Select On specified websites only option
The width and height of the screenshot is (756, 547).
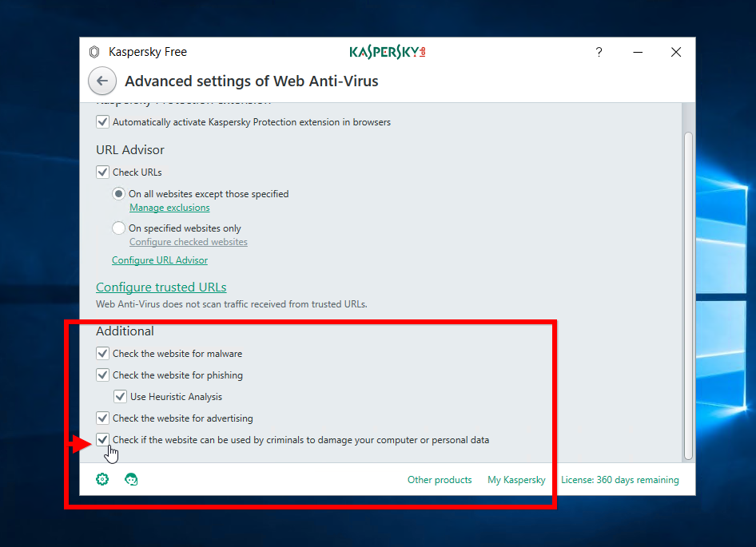click(x=119, y=228)
